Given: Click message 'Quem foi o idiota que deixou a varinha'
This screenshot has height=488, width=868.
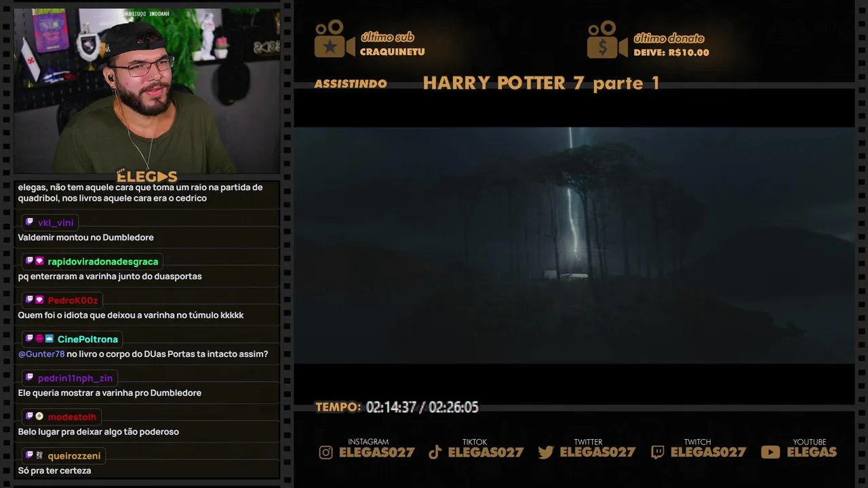Looking at the screenshot, I should pos(131,315).
